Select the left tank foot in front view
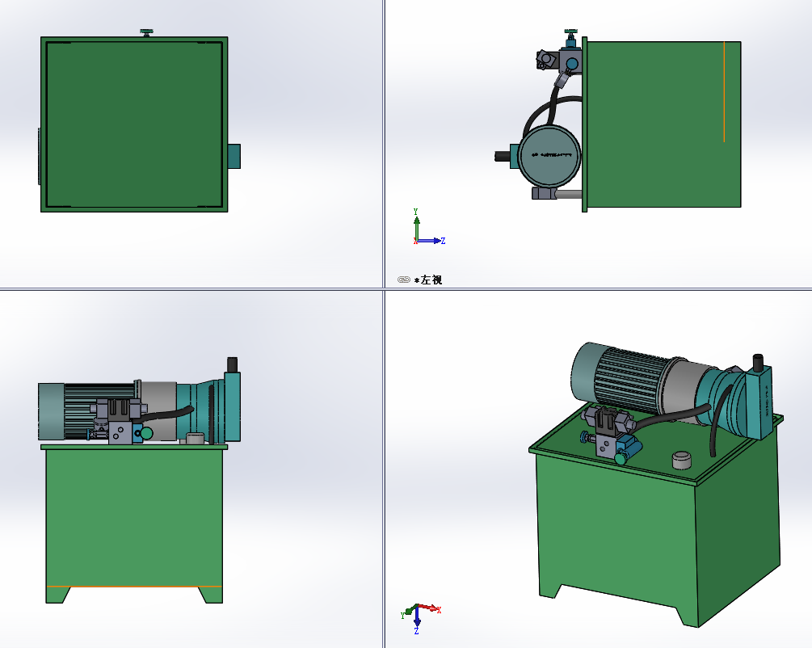 tap(57, 595)
